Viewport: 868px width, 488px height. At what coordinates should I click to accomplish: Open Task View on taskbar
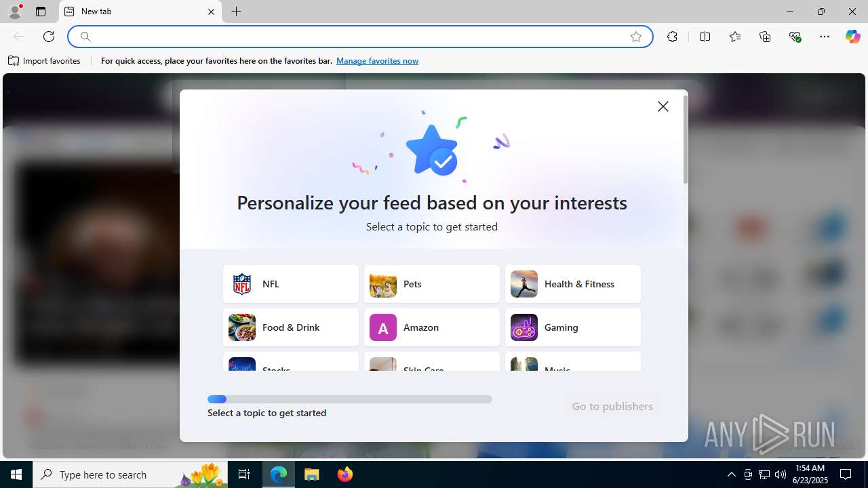(244, 474)
